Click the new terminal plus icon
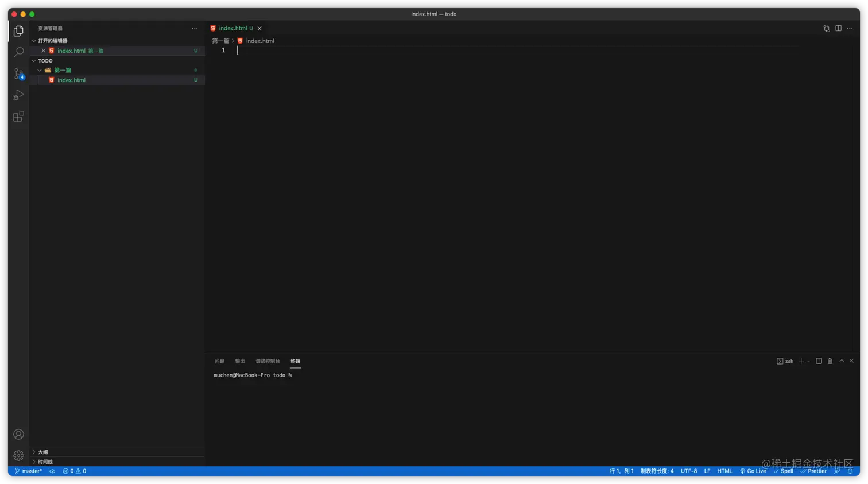This screenshot has height=484, width=868. click(x=801, y=361)
